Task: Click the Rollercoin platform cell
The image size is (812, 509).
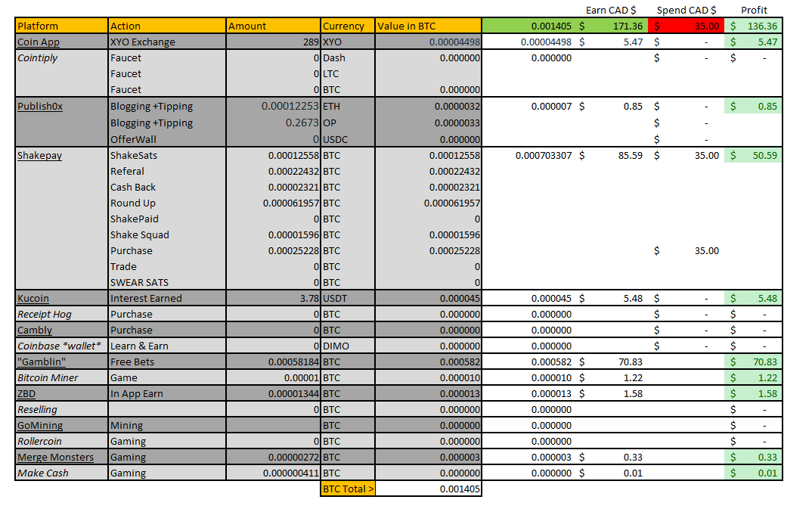Action: (62, 441)
